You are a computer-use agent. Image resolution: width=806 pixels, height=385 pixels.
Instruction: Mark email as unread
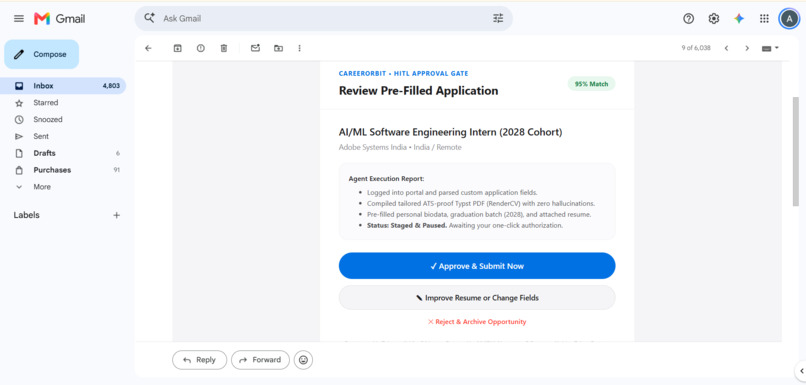click(255, 48)
